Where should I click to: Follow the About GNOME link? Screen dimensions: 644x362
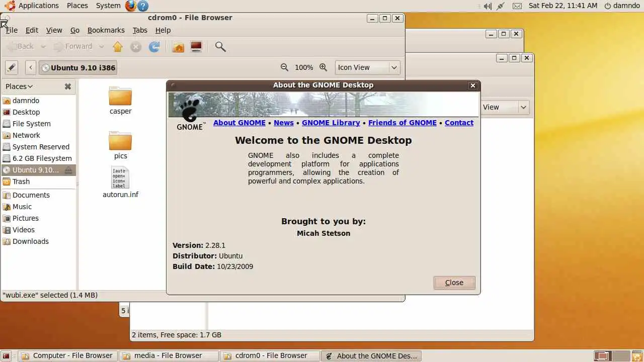[x=239, y=123]
